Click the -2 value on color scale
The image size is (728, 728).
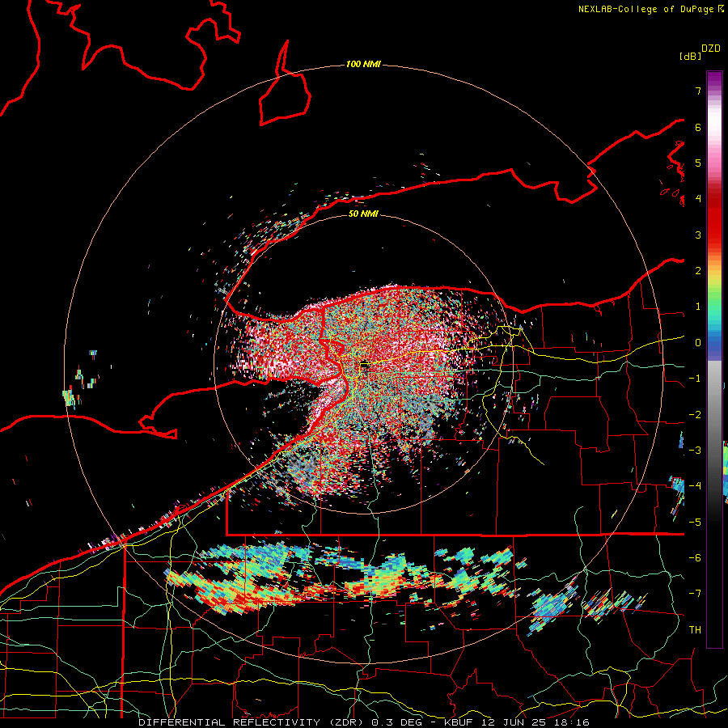tap(695, 415)
